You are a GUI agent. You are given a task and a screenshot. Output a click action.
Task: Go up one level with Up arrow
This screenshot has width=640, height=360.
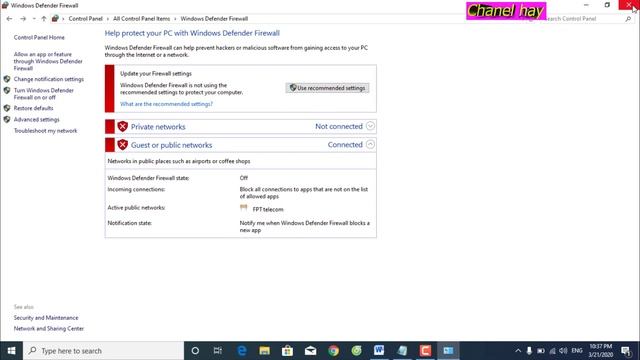tap(44, 19)
